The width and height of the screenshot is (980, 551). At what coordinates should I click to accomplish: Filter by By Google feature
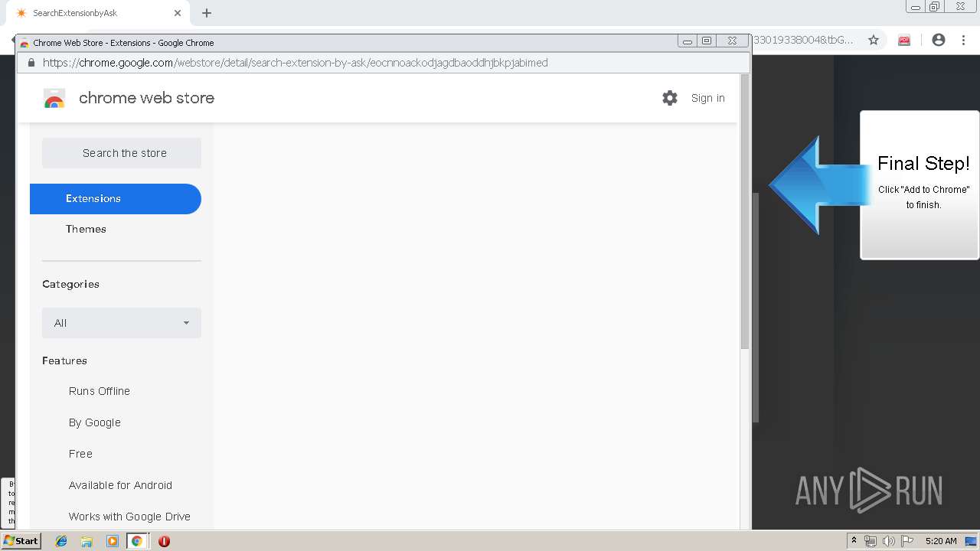pyautogui.click(x=95, y=422)
